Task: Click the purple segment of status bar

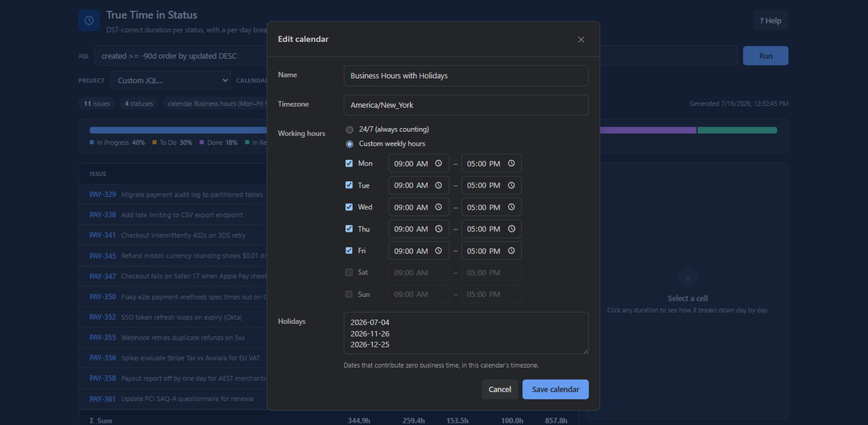Action: (647, 130)
